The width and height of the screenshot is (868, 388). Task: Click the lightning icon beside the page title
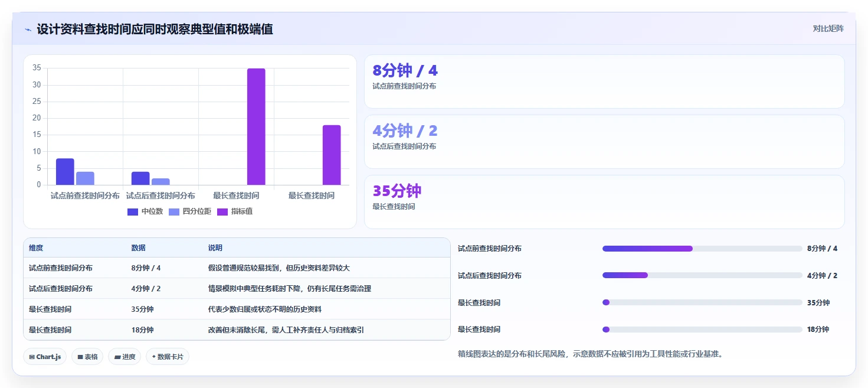tap(28, 29)
